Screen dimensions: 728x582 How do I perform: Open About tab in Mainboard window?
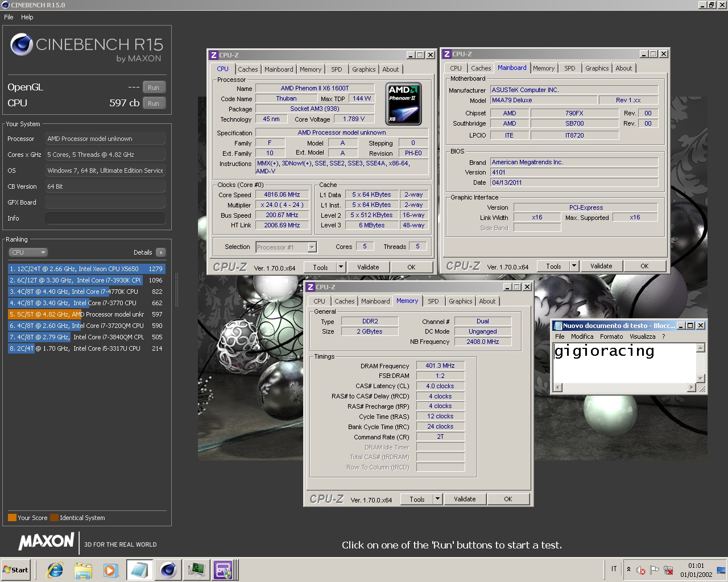click(x=624, y=68)
